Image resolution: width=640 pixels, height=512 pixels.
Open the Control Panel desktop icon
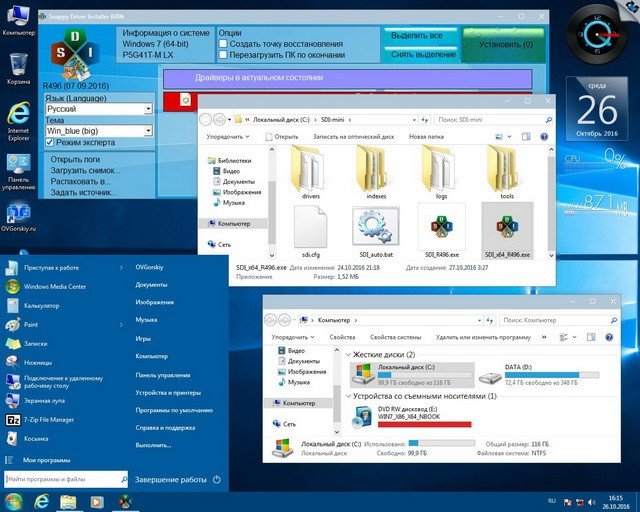[x=18, y=172]
